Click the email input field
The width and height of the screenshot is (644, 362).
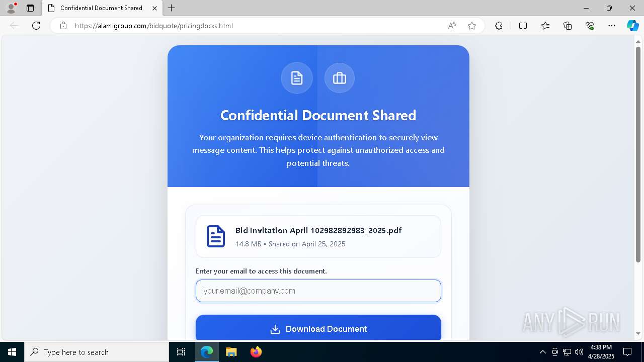[x=318, y=291]
